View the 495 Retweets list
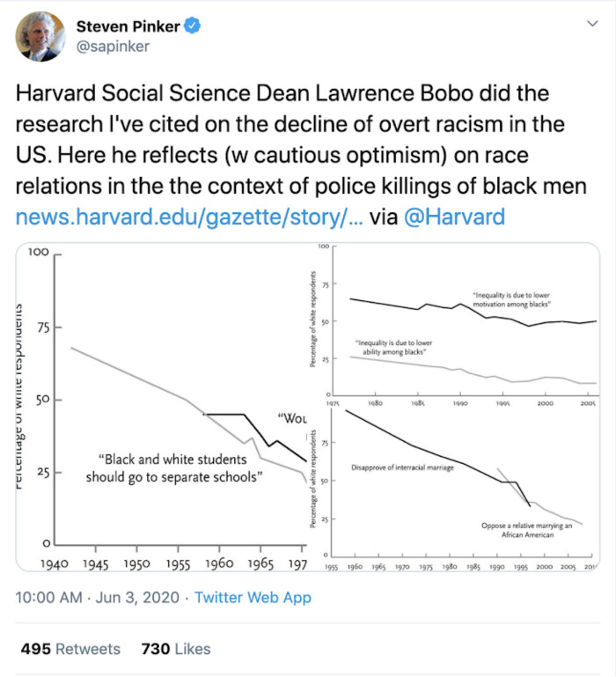The height and width of the screenshot is (677, 616). 70,649
